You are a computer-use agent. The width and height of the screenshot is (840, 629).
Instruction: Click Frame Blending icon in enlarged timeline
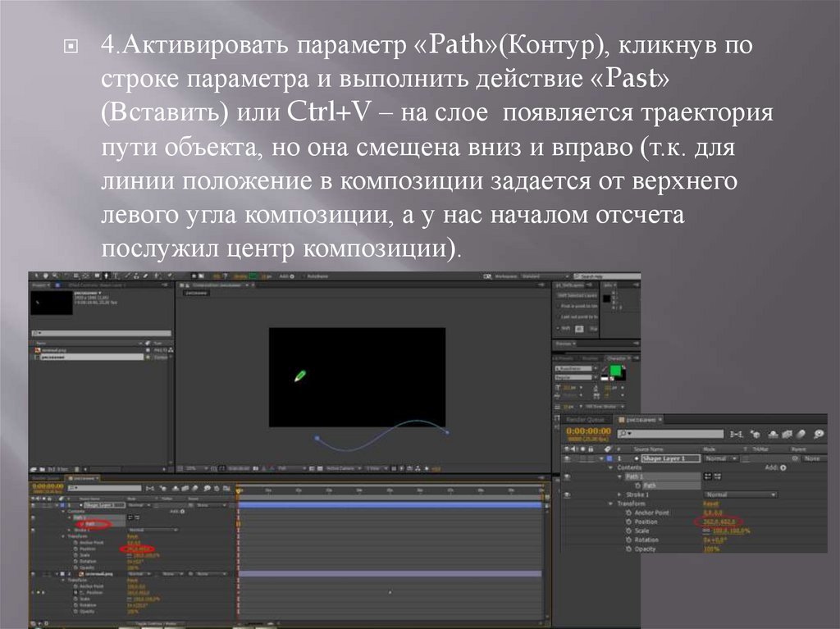coord(787,435)
